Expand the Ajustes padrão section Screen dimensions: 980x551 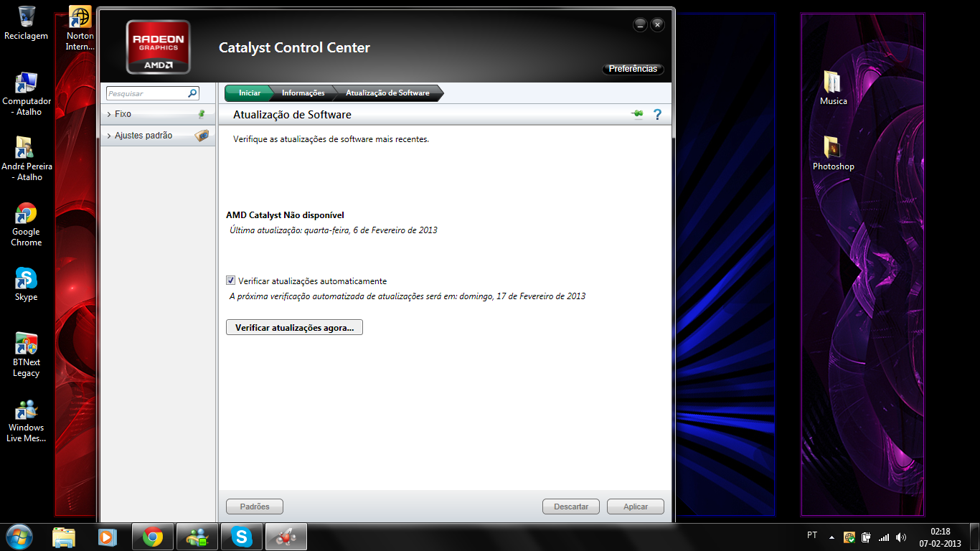coord(143,136)
